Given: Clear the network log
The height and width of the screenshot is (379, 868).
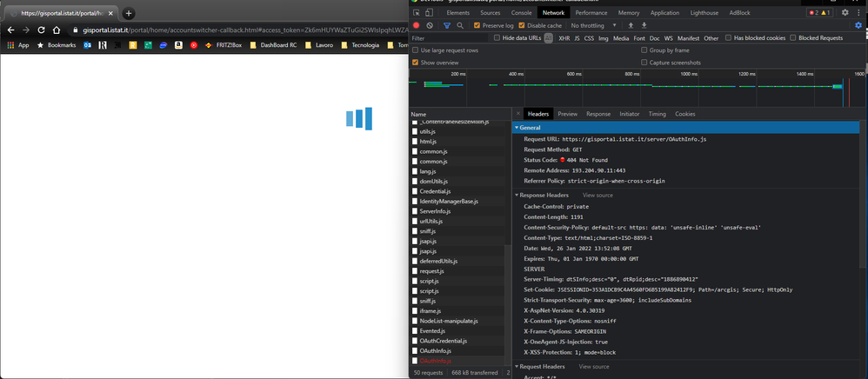Looking at the screenshot, I should 431,25.
